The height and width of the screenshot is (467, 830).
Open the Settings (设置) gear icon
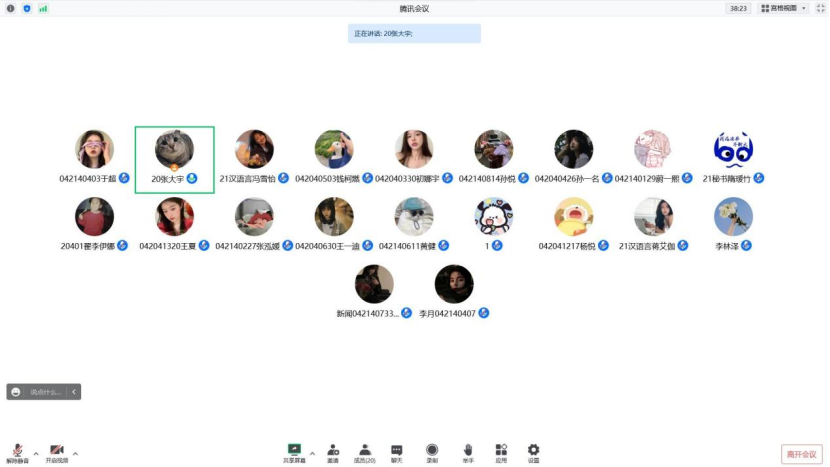tap(533, 452)
